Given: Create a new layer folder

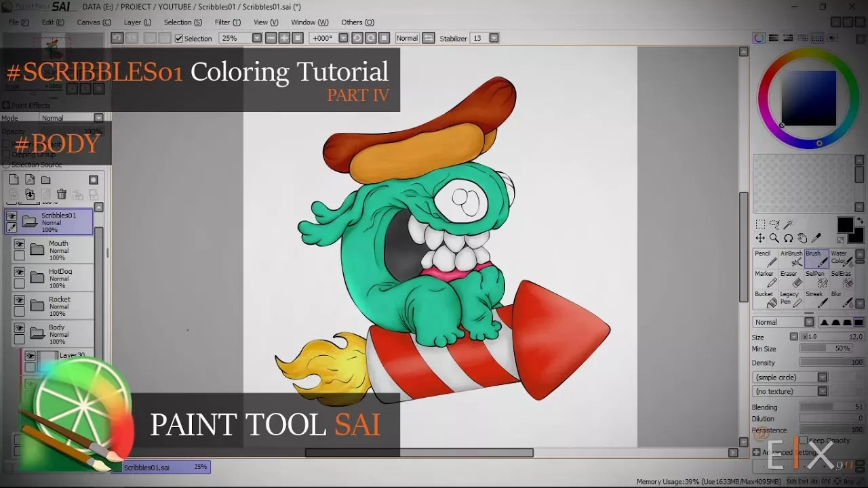Looking at the screenshot, I should click(x=45, y=180).
